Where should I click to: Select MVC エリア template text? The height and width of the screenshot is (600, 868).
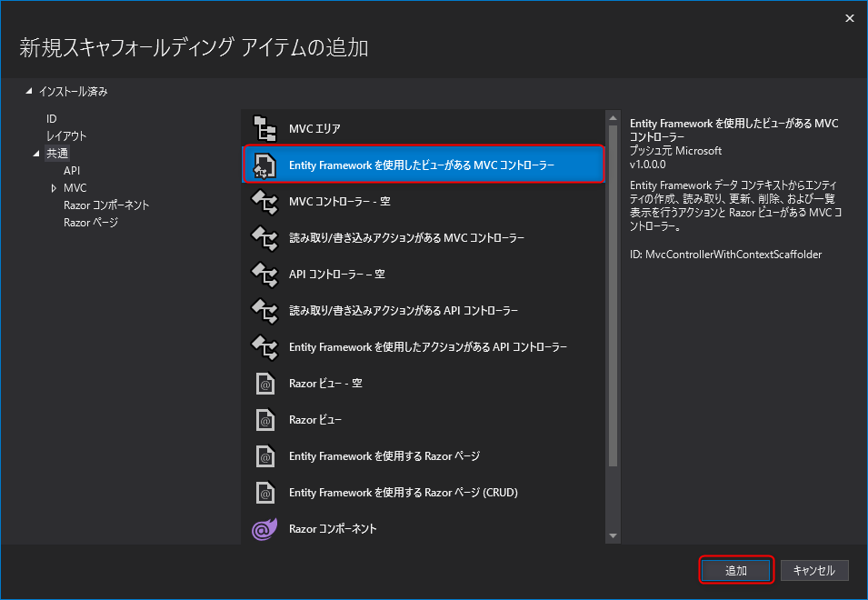click(x=314, y=128)
